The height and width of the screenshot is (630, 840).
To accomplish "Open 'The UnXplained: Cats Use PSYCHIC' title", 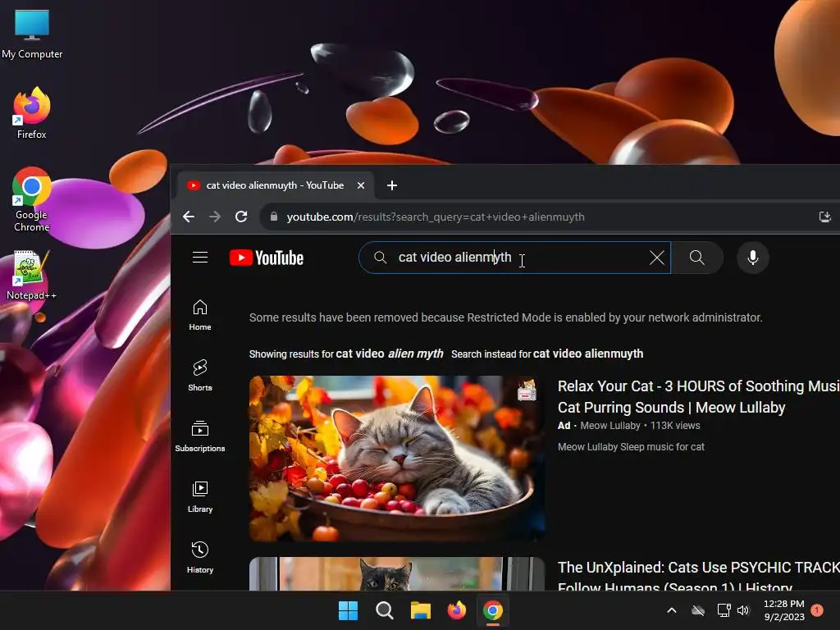I will coord(699,575).
